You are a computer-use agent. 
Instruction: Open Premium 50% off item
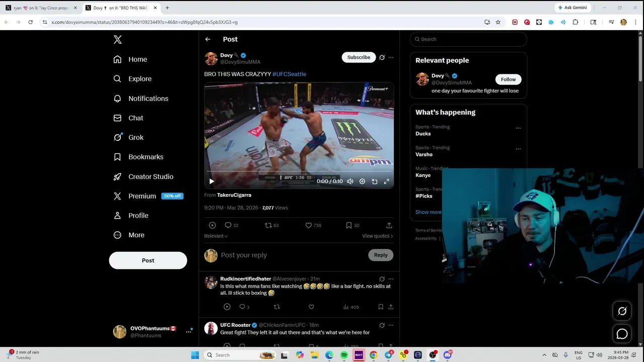[148, 196]
